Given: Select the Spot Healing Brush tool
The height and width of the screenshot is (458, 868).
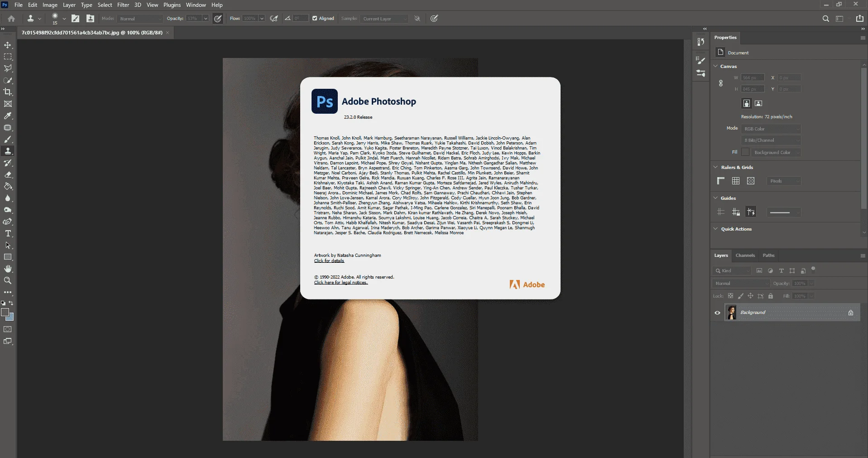Looking at the screenshot, I should (x=8, y=128).
